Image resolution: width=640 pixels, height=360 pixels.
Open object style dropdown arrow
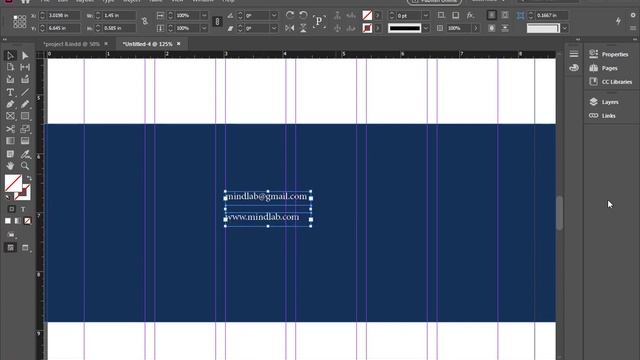564,28
